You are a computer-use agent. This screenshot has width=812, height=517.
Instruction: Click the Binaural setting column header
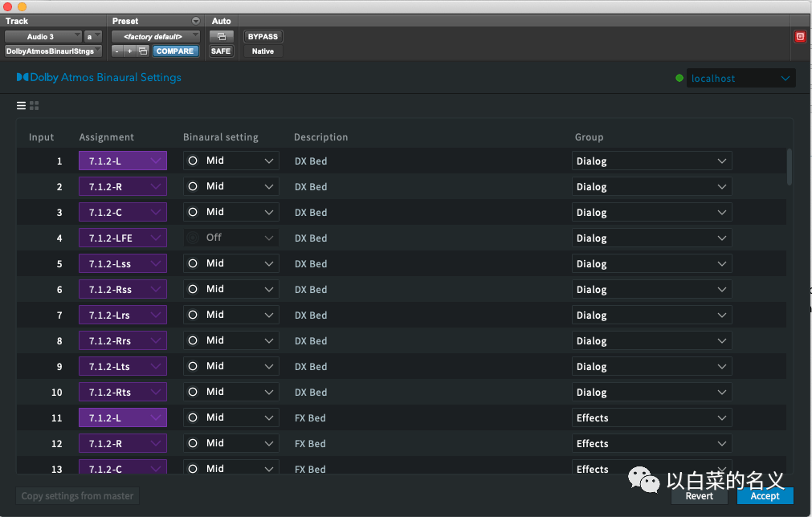[x=221, y=137]
